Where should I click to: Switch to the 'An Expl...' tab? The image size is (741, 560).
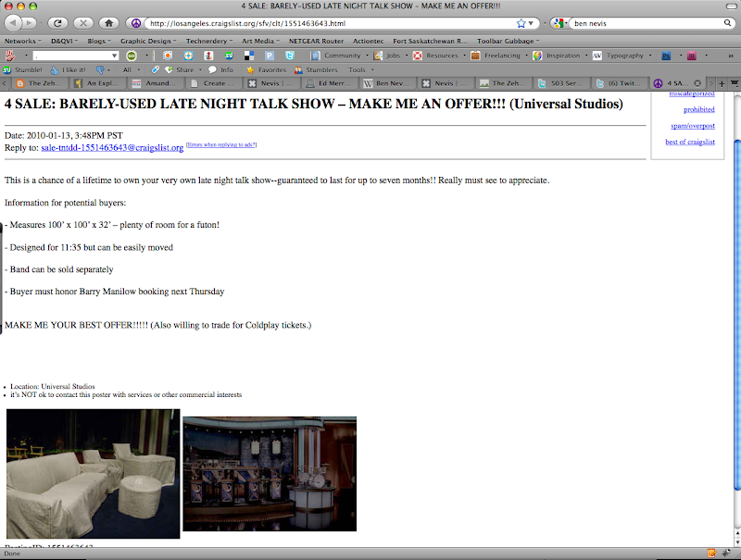coord(97,83)
